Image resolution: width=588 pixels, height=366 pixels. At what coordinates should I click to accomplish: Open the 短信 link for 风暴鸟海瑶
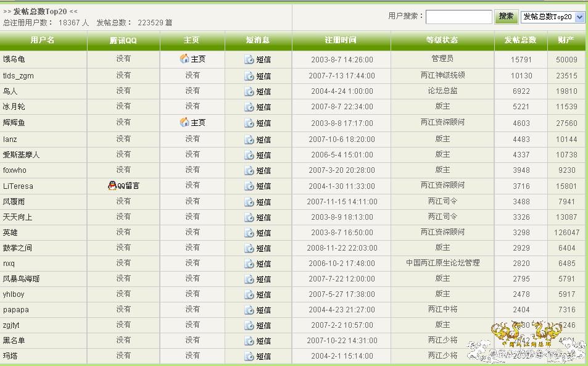[x=263, y=279]
